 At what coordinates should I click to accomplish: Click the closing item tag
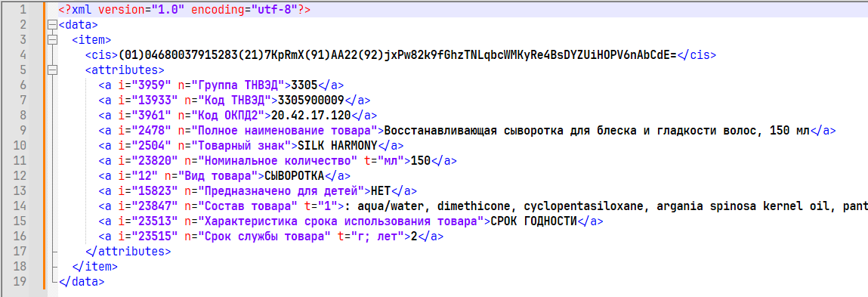94,266
